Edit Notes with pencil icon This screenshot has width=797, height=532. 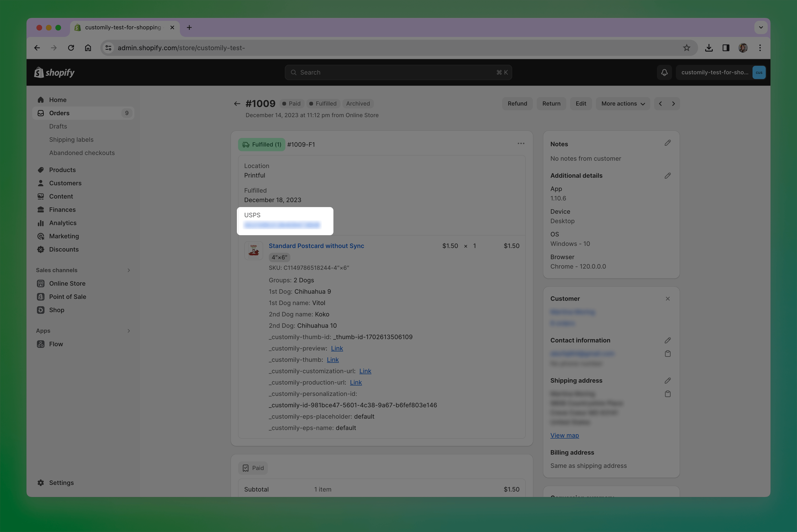point(667,143)
